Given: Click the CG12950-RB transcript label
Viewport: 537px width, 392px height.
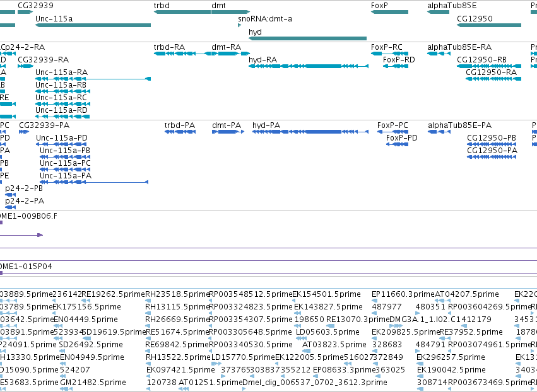Looking at the screenshot, I should (481, 59).
